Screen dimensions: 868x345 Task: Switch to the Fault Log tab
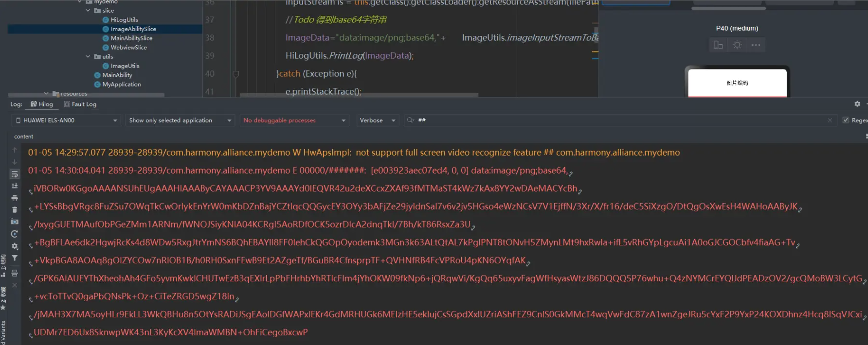[80, 104]
